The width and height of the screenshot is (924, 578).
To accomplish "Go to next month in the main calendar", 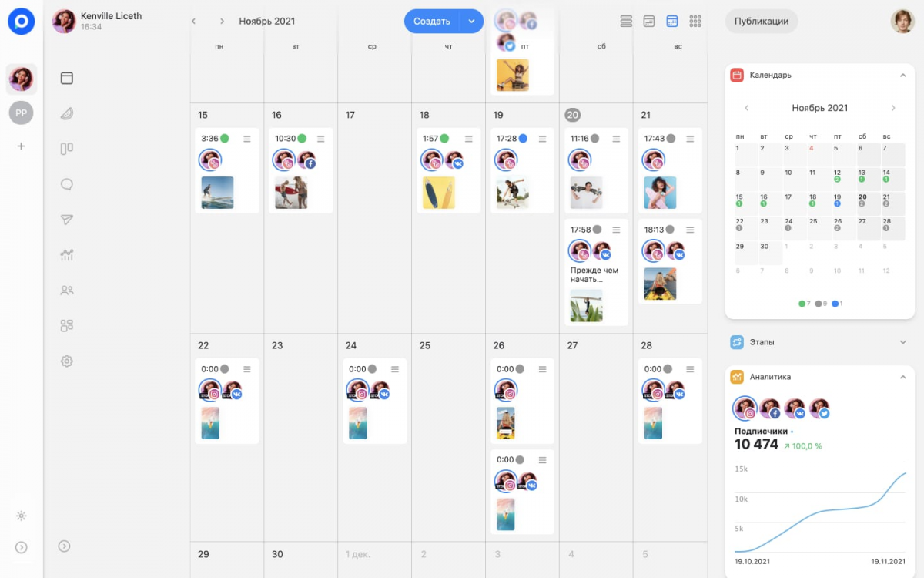I will pos(222,21).
